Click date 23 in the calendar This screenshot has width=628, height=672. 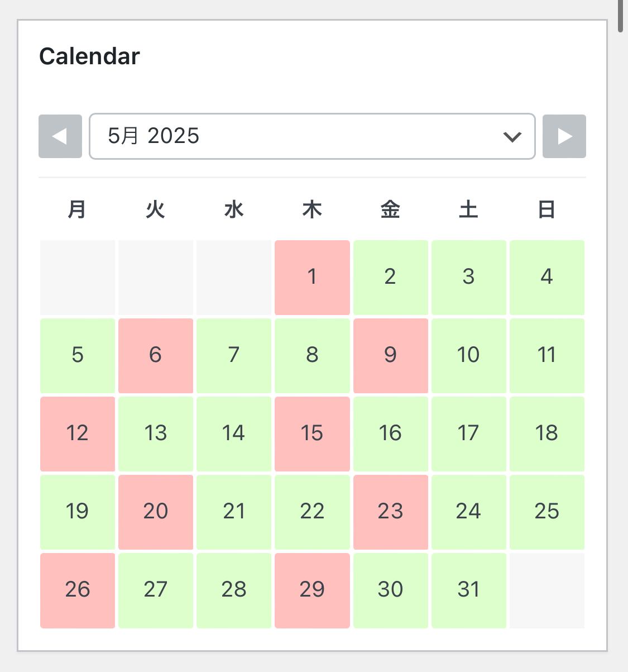click(391, 512)
